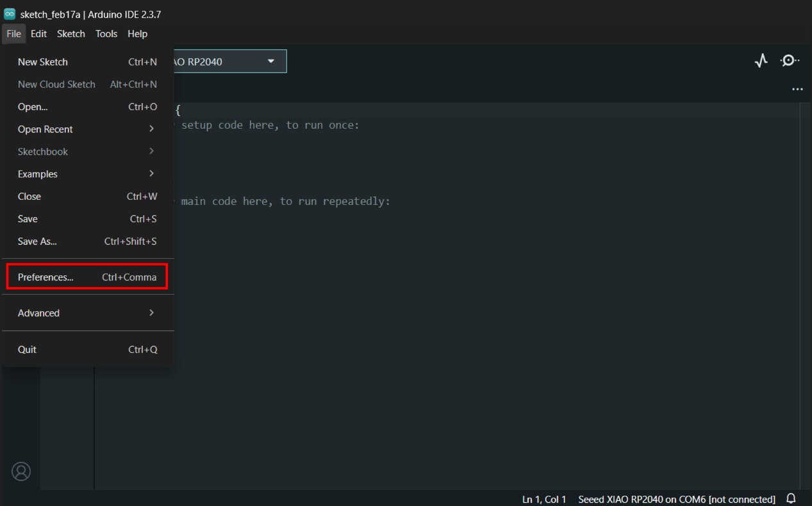Open the Tools menu
This screenshot has height=506, width=812.
[106, 34]
